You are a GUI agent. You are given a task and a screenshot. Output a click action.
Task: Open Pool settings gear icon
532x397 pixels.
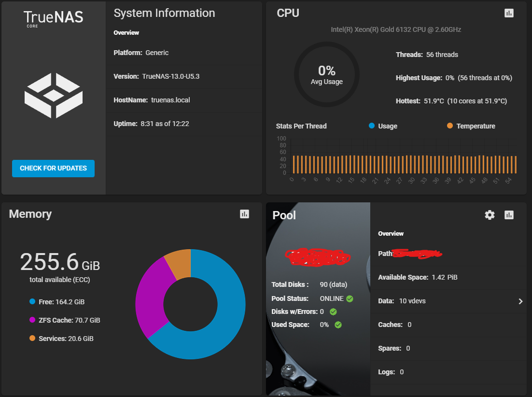(x=489, y=215)
